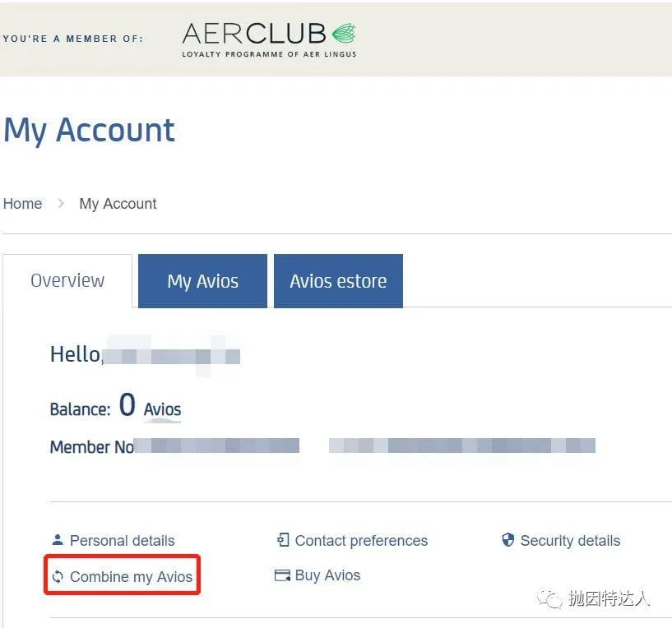This screenshot has height=628, width=672.
Task: Click the Combine my Avios refresh icon
Action: 58,576
